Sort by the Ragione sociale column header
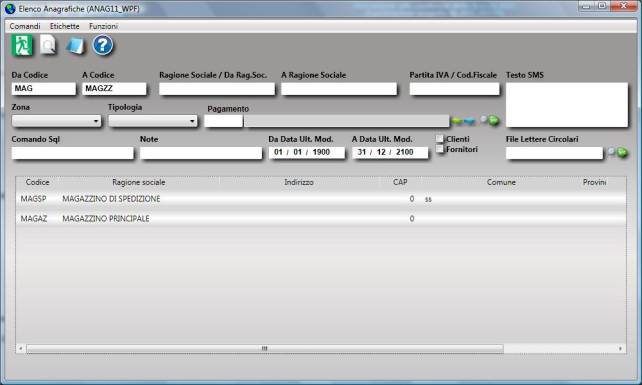 click(139, 182)
